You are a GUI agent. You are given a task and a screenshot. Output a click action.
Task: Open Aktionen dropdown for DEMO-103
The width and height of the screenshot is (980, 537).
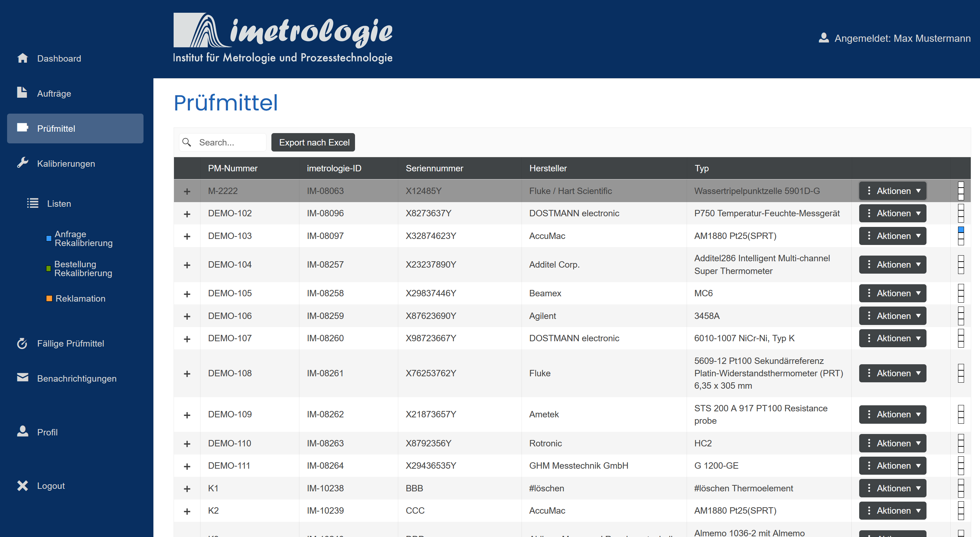pyautogui.click(x=892, y=236)
